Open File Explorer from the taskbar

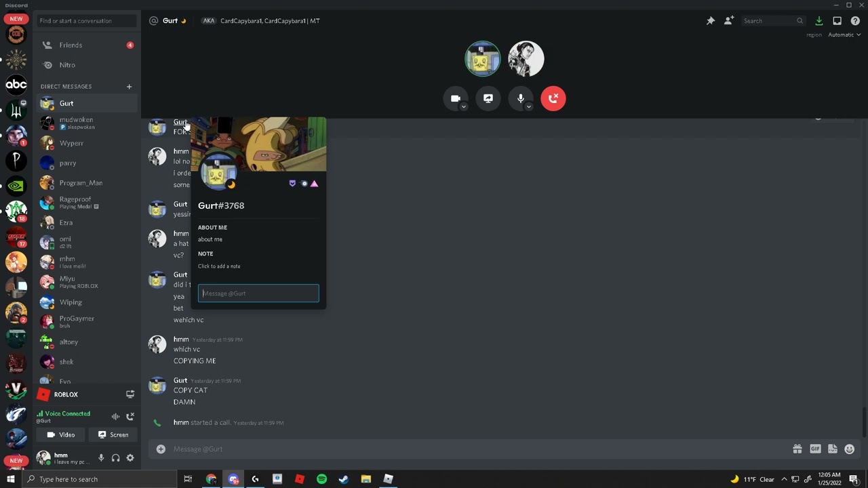(x=366, y=479)
